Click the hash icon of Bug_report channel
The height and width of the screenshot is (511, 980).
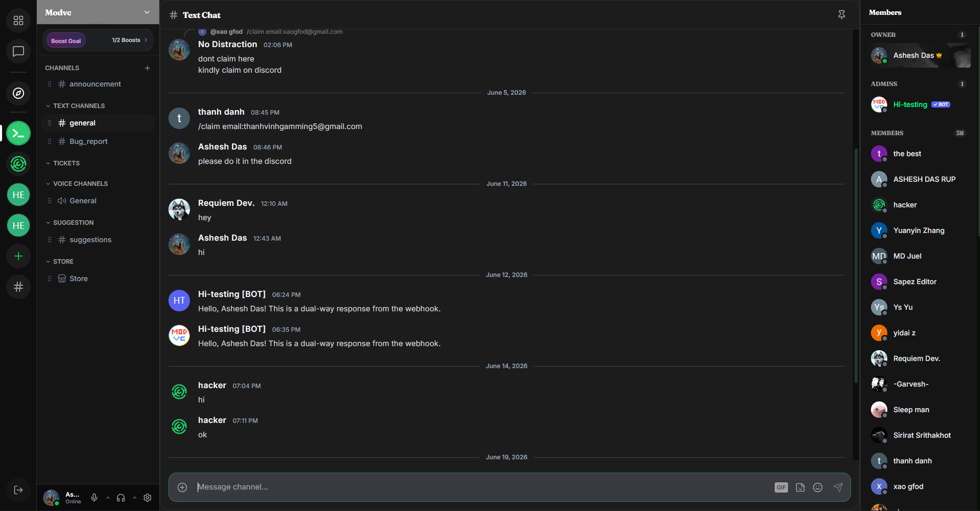coord(62,141)
